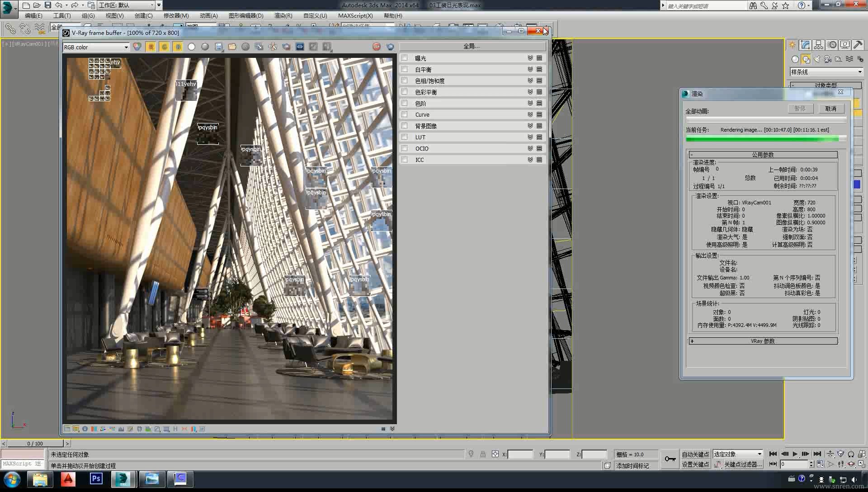Open the 渲染(R) menu

tap(283, 15)
